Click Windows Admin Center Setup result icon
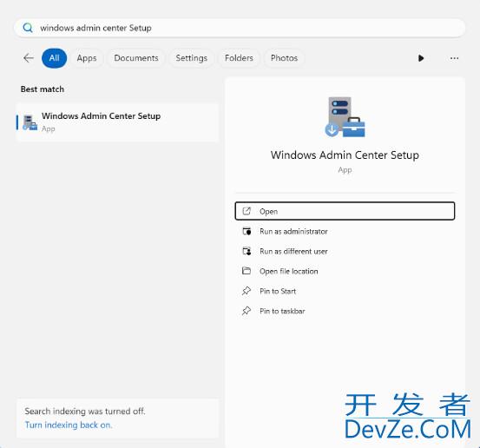The height and width of the screenshot is (448, 480). pos(30,122)
